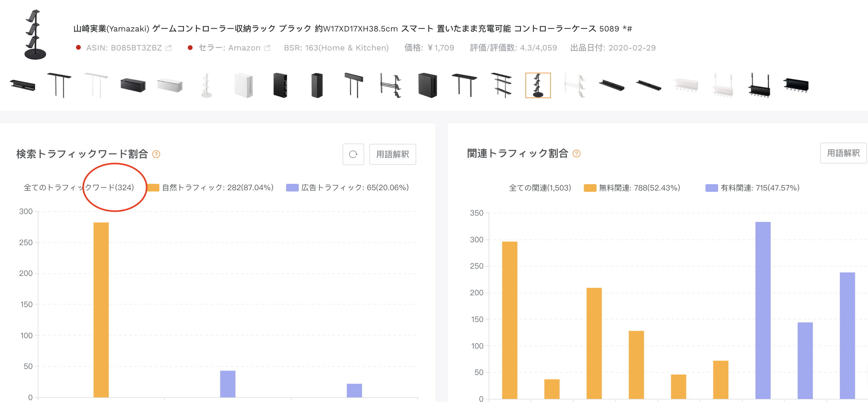Click the help icon beside 検索トラフィックワード割合
The width and height of the screenshot is (868, 402).
pos(156,154)
